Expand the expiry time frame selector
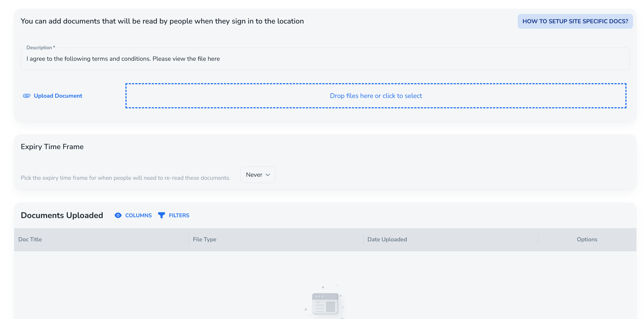 point(257,175)
